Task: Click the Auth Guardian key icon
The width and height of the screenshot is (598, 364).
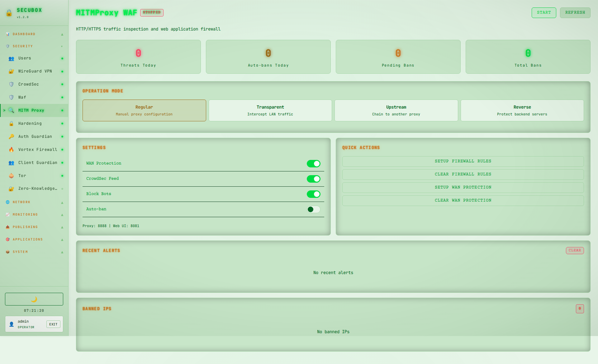Action: [x=11, y=137]
